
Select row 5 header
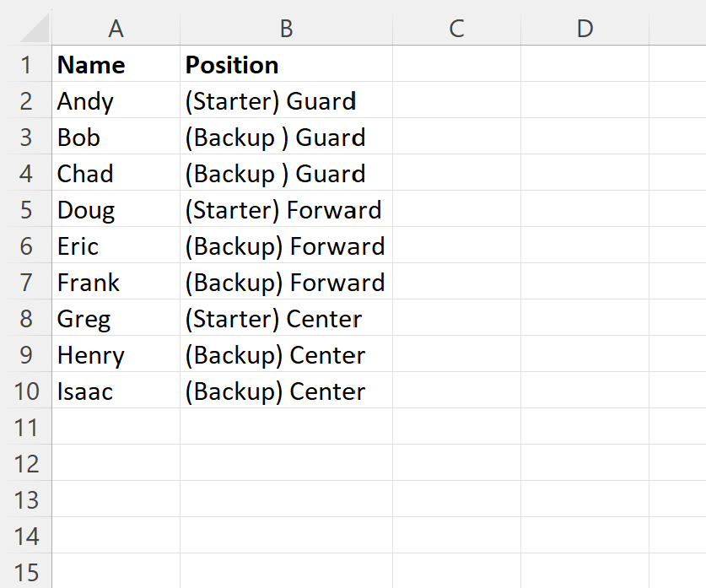pyautogui.click(x=26, y=210)
